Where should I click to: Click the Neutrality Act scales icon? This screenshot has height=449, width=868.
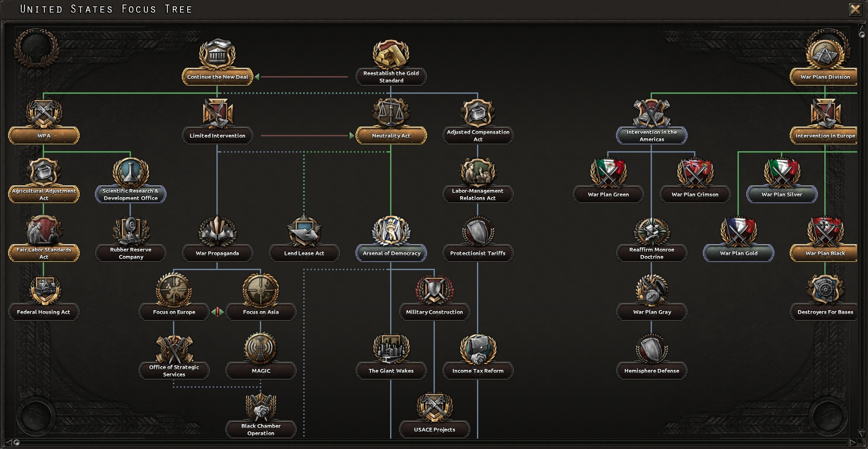[x=391, y=112]
